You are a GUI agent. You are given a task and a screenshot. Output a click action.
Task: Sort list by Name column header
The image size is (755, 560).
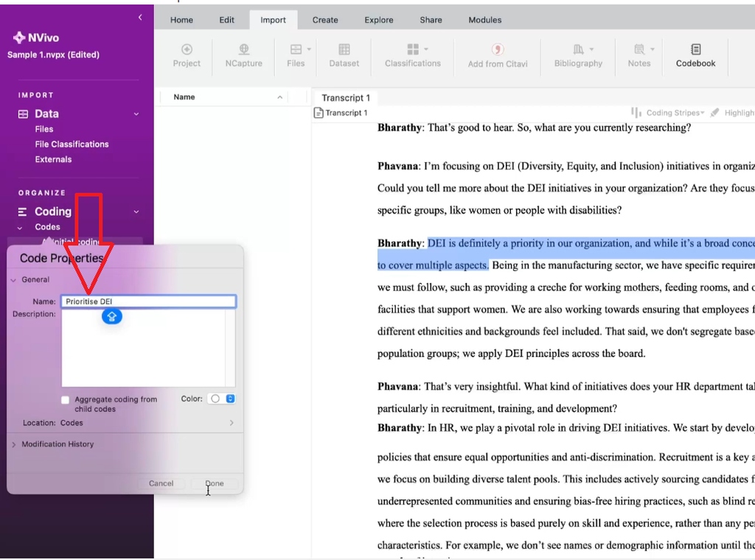(184, 97)
